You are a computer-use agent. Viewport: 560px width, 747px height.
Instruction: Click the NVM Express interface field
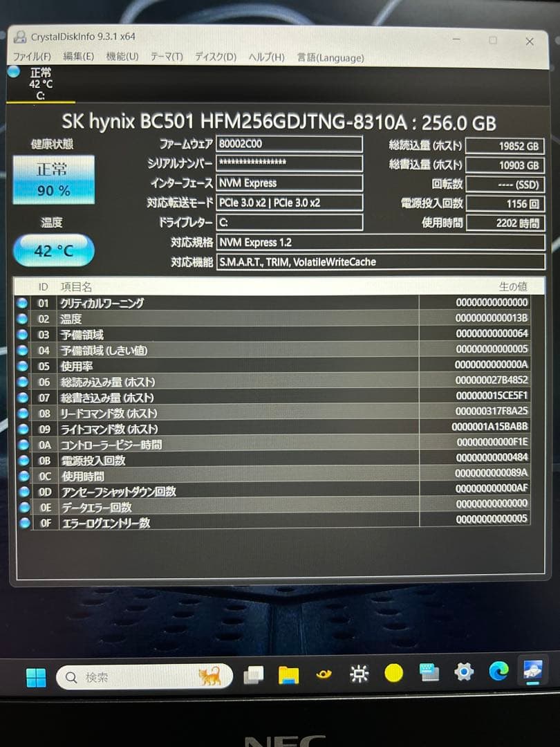(x=289, y=183)
